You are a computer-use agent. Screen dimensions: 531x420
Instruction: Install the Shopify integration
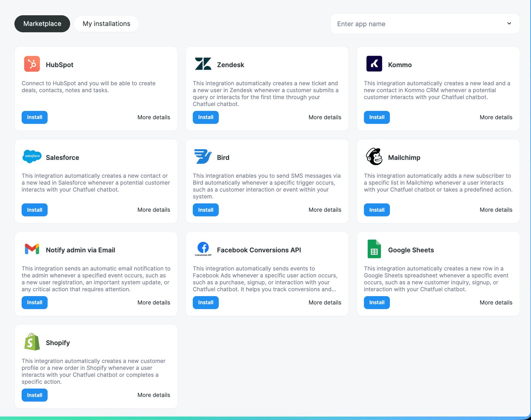point(35,395)
